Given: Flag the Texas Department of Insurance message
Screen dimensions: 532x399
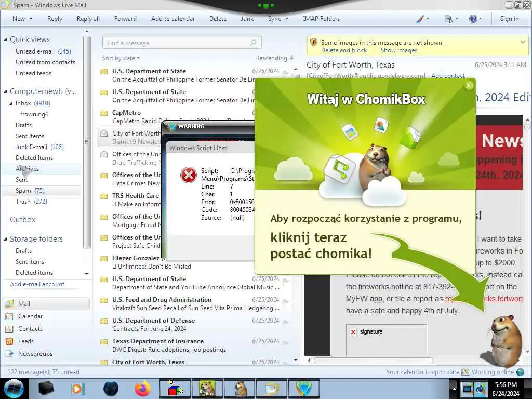Looking at the screenshot, I should pos(286,343).
